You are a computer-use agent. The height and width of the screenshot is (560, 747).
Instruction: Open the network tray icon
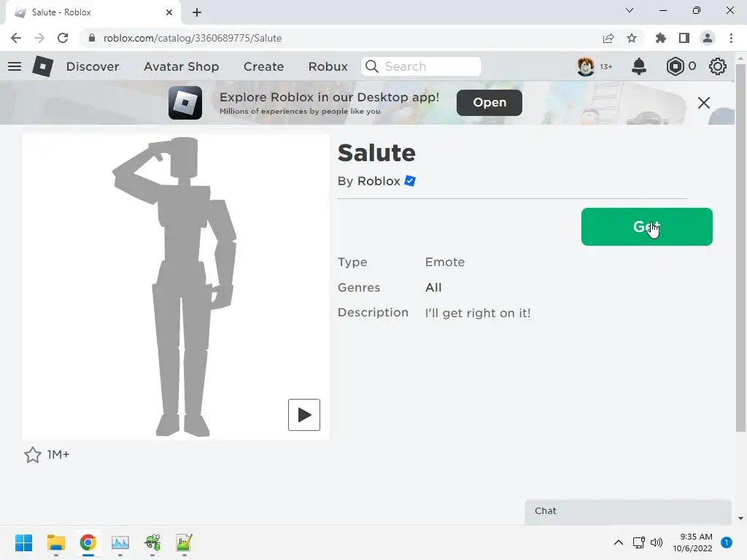[639, 542]
